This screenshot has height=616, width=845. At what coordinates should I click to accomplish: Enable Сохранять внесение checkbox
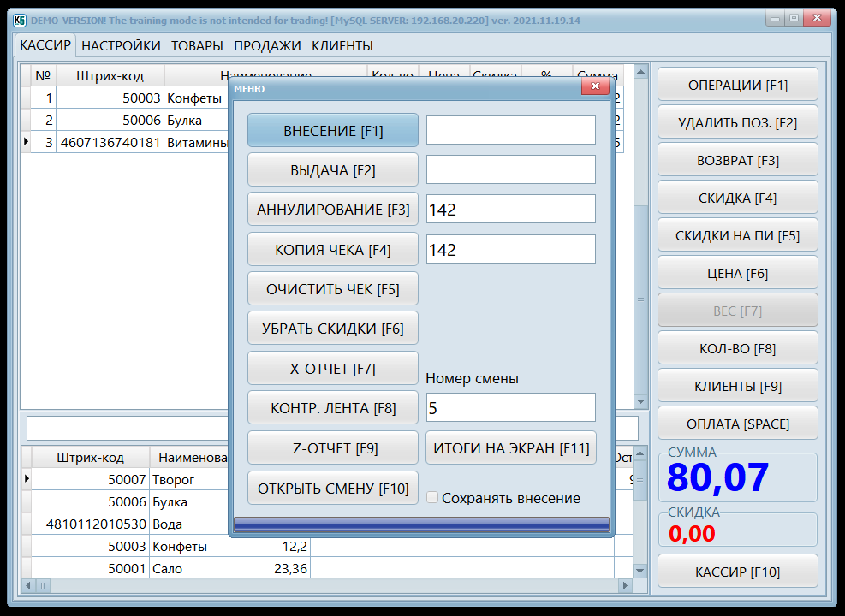(x=432, y=498)
